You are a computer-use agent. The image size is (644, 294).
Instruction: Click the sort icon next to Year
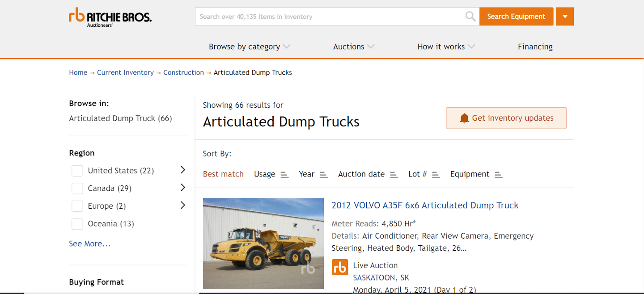coord(324,175)
